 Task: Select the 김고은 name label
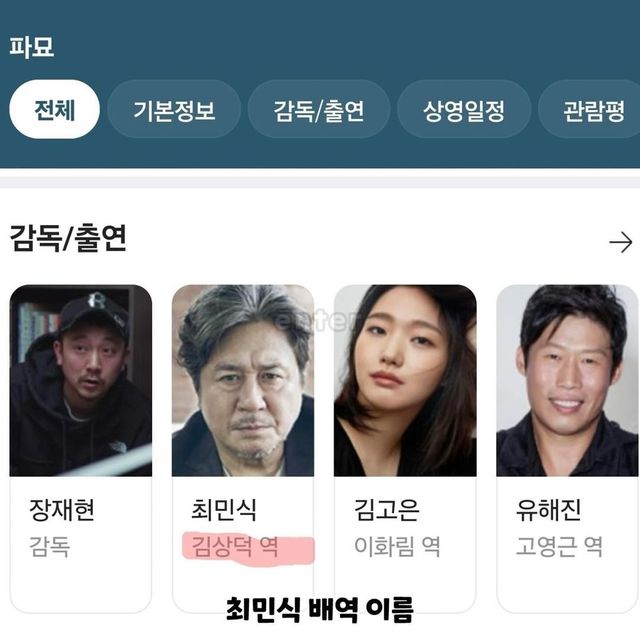click(387, 510)
